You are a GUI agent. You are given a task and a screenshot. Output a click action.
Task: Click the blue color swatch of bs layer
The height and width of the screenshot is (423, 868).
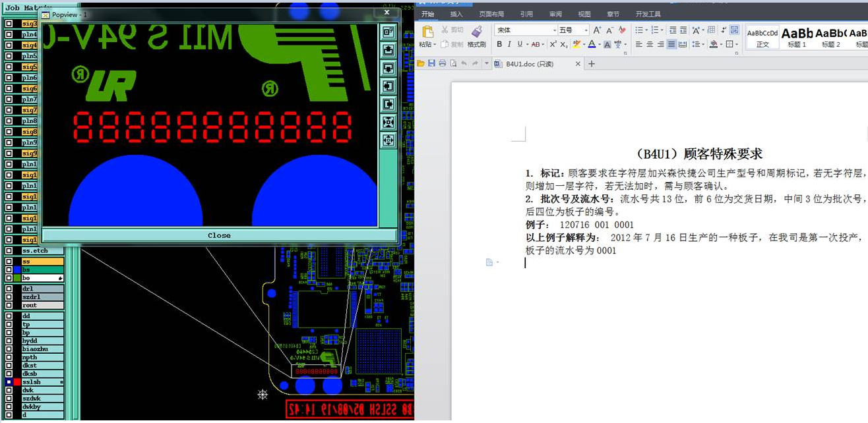pos(17,269)
